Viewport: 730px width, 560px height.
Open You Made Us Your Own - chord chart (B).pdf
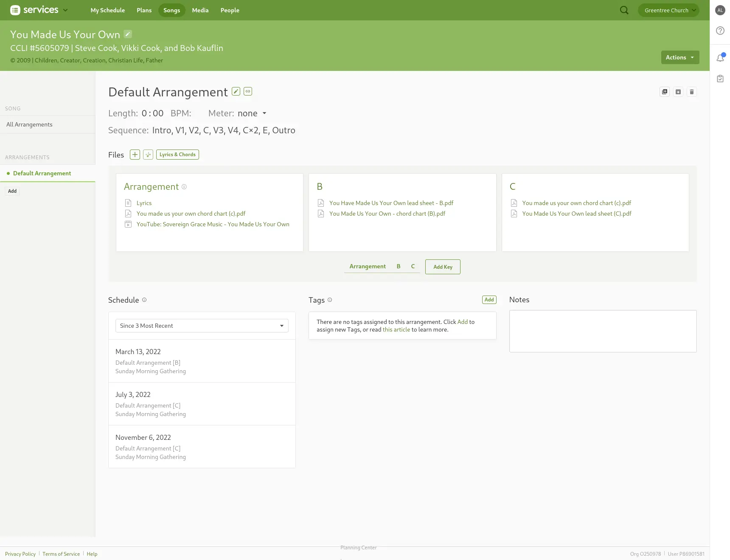[x=387, y=214]
